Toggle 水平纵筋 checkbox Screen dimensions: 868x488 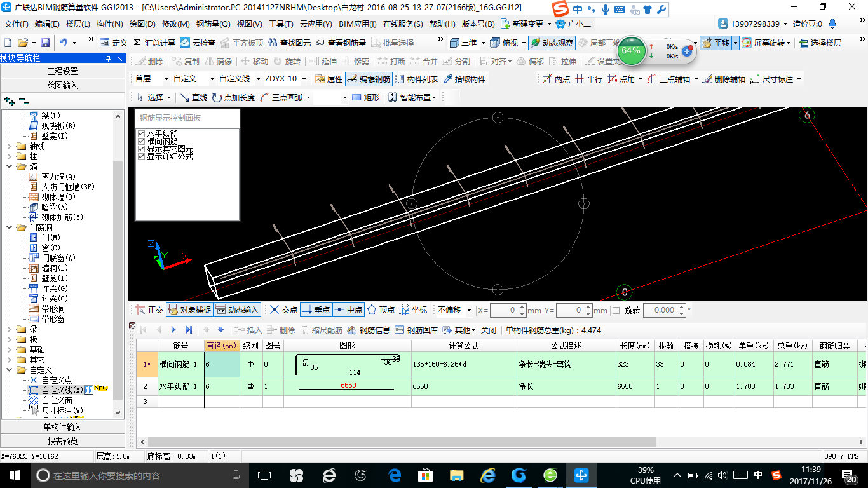141,133
